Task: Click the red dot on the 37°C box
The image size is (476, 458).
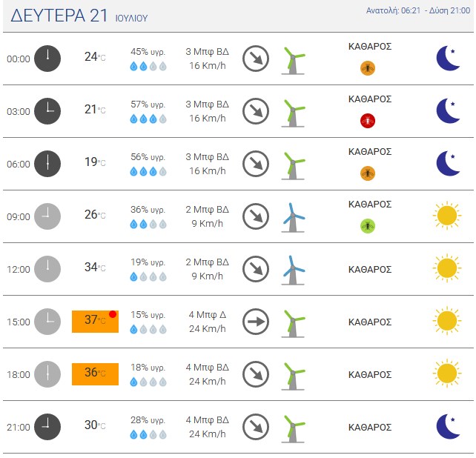Action: (113, 314)
